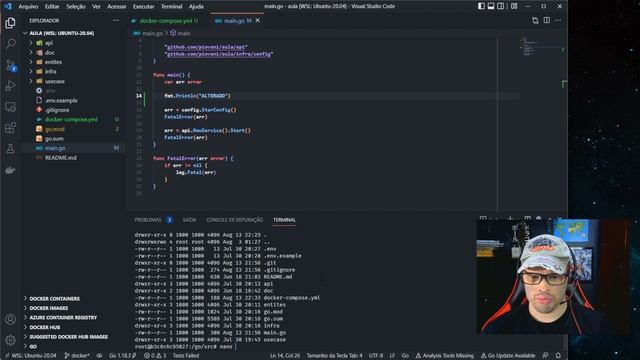
Task: Open the Source Control view
Action: click(x=10, y=65)
